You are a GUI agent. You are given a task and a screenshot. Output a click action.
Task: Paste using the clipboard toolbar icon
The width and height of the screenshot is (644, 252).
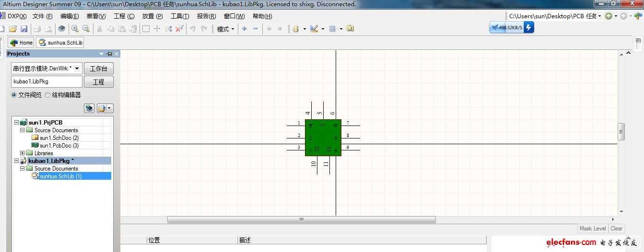121,29
